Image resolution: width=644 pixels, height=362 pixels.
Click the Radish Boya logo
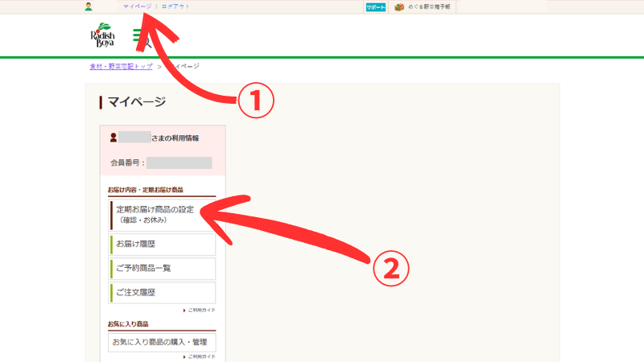(103, 35)
